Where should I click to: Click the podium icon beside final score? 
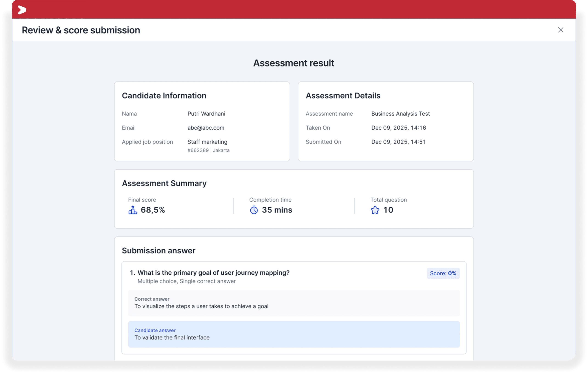click(x=133, y=210)
